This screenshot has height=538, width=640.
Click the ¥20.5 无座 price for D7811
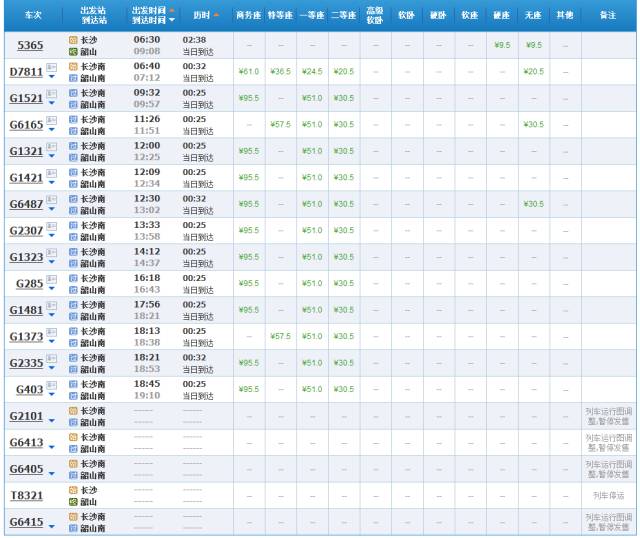pos(533,72)
